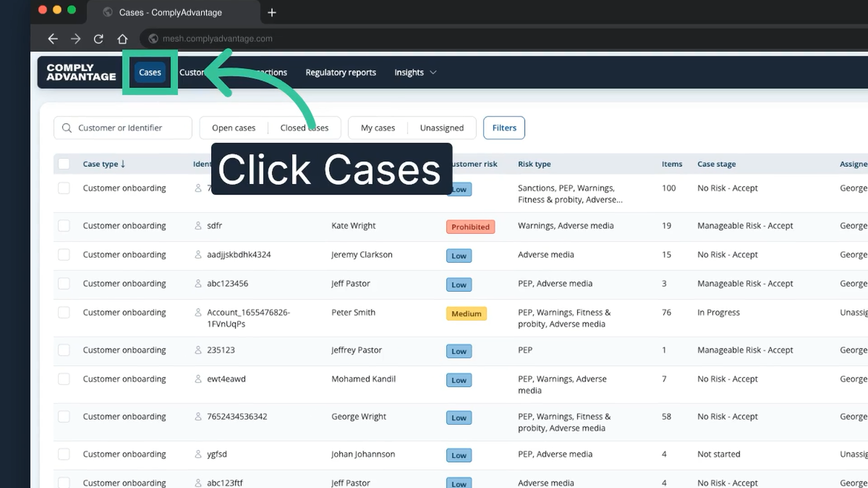Image resolution: width=868 pixels, height=488 pixels.
Task: Select the checkbox for Kate Wright row
Action: click(64, 225)
